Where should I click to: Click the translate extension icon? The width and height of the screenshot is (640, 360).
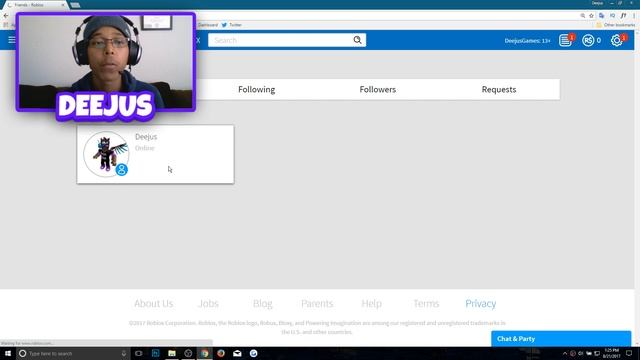coord(602,16)
